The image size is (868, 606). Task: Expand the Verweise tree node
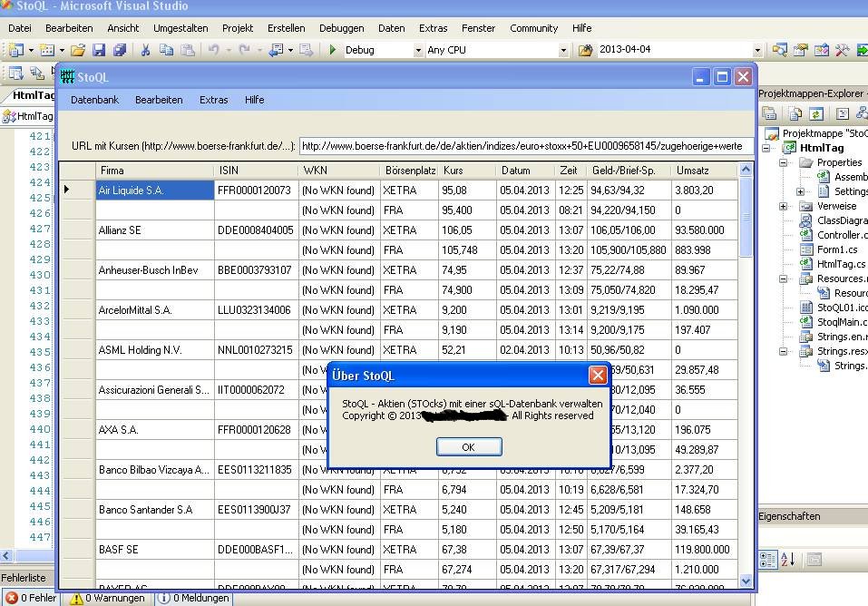point(783,207)
